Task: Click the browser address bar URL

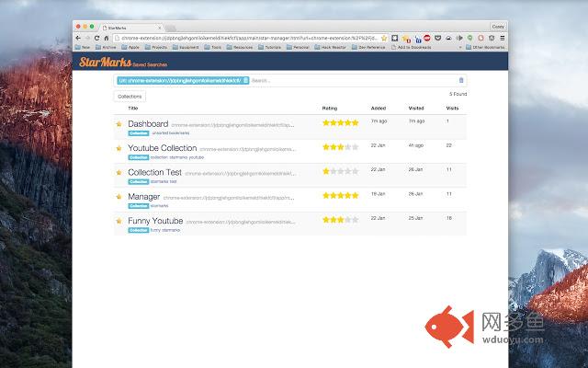Action: pyautogui.click(x=249, y=38)
